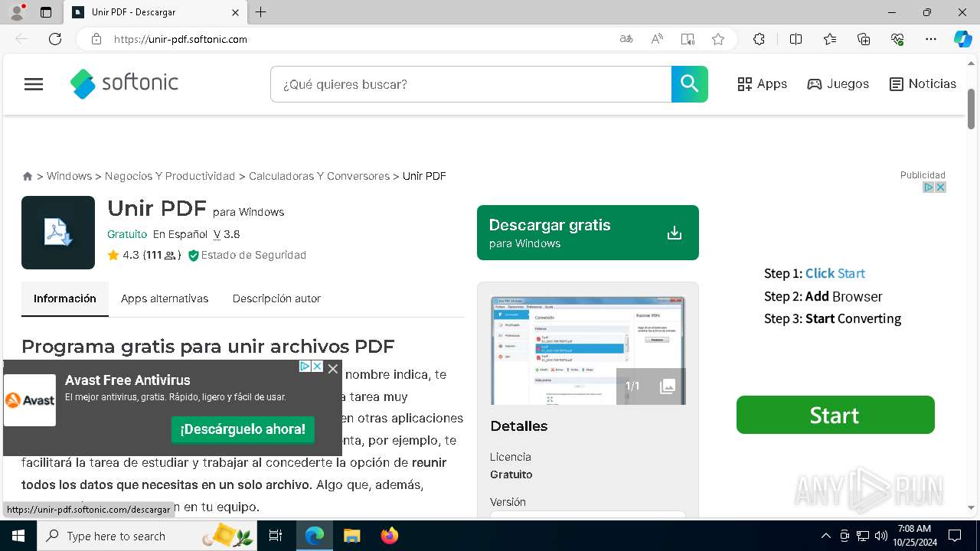980x551 pixels.
Task: Toggle split screen view
Action: tap(795, 39)
